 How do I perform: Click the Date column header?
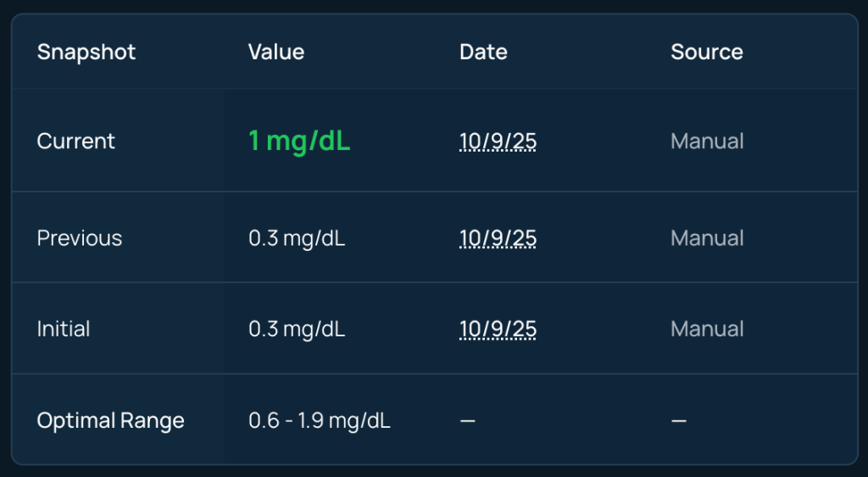pos(483,53)
